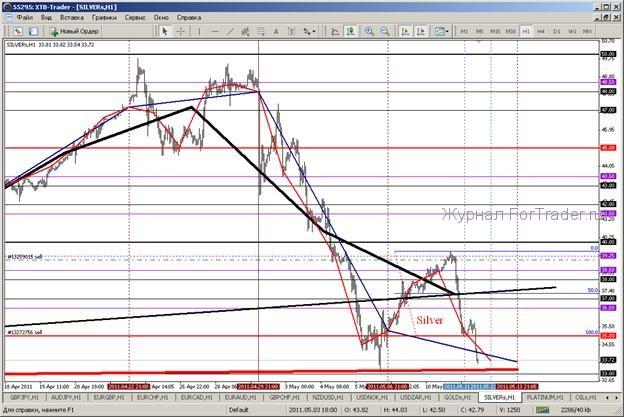This screenshot has width=624, height=417.
Task: Click the Default profile in status bar
Action: 238,410
